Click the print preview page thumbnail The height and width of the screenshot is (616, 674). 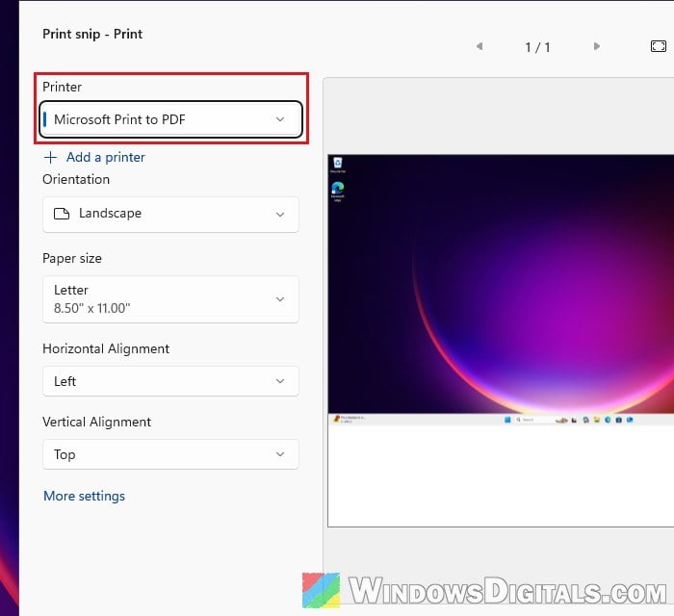click(501, 341)
